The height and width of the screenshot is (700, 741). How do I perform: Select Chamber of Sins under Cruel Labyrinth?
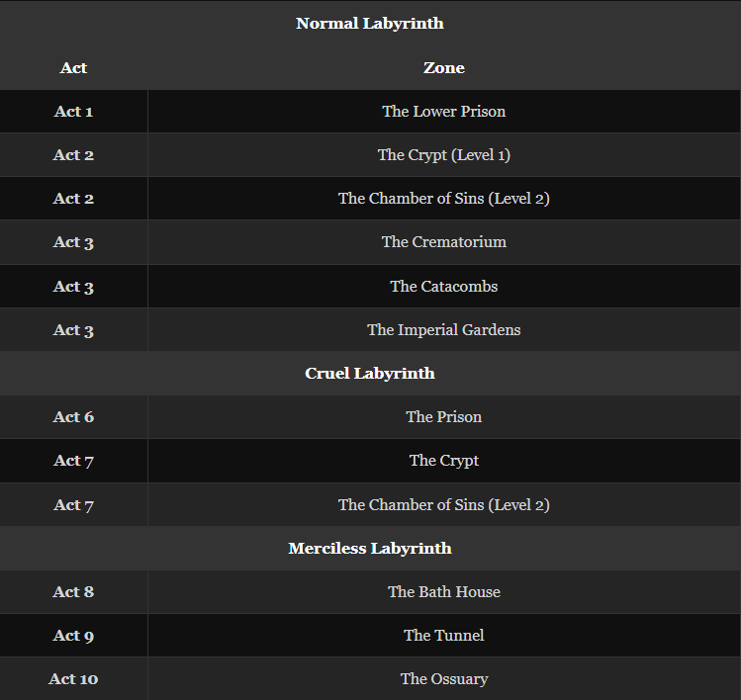click(443, 504)
